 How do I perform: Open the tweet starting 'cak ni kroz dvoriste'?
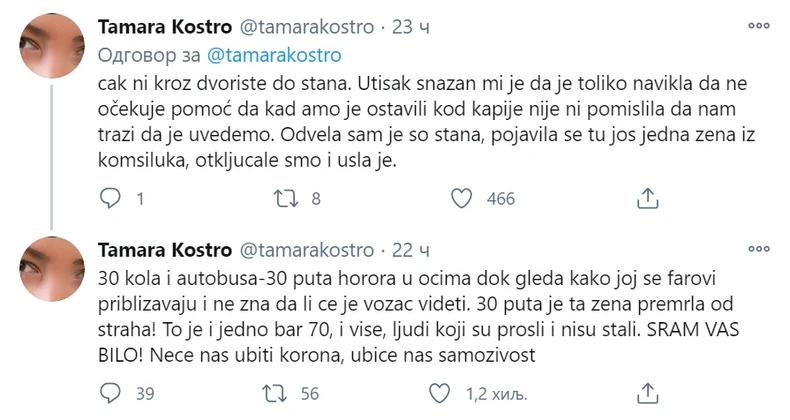pyautogui.click(x=400, y=119)
